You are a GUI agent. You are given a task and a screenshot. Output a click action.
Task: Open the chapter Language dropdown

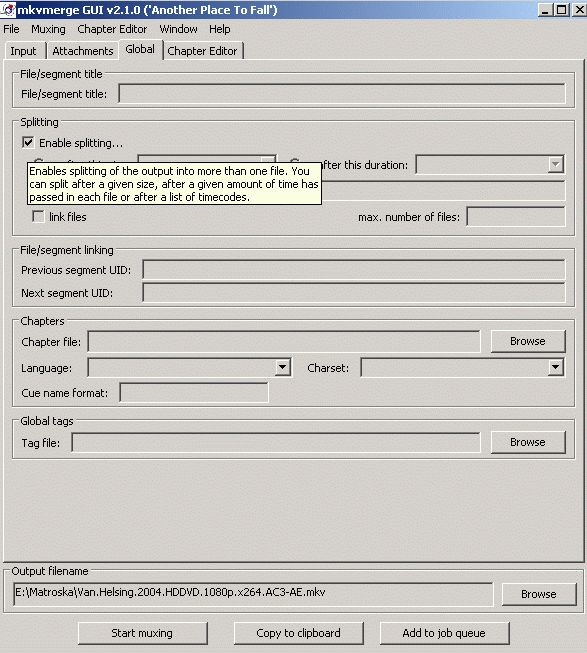point(283,367)
